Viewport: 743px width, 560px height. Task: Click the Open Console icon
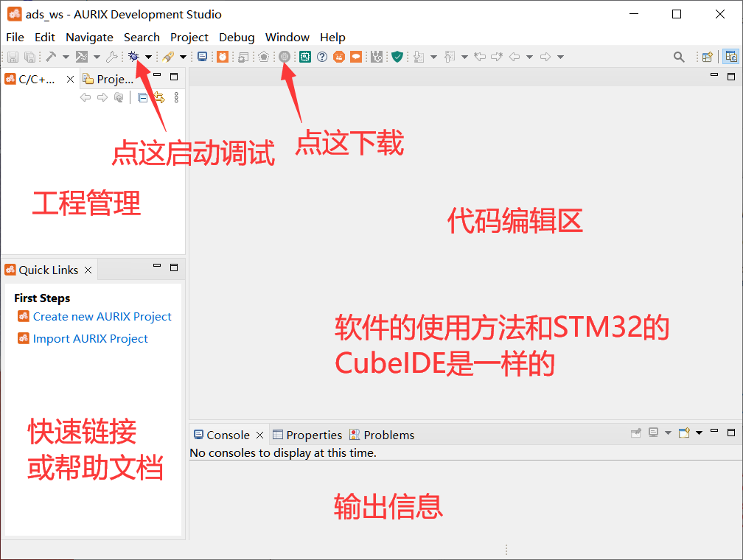click(684, 433)
